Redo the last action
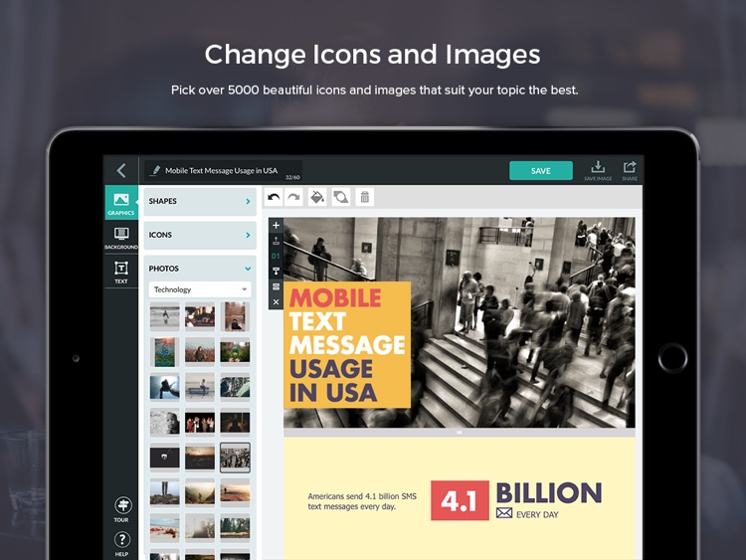The image size is (746, 560). click(x=294, y=197)
